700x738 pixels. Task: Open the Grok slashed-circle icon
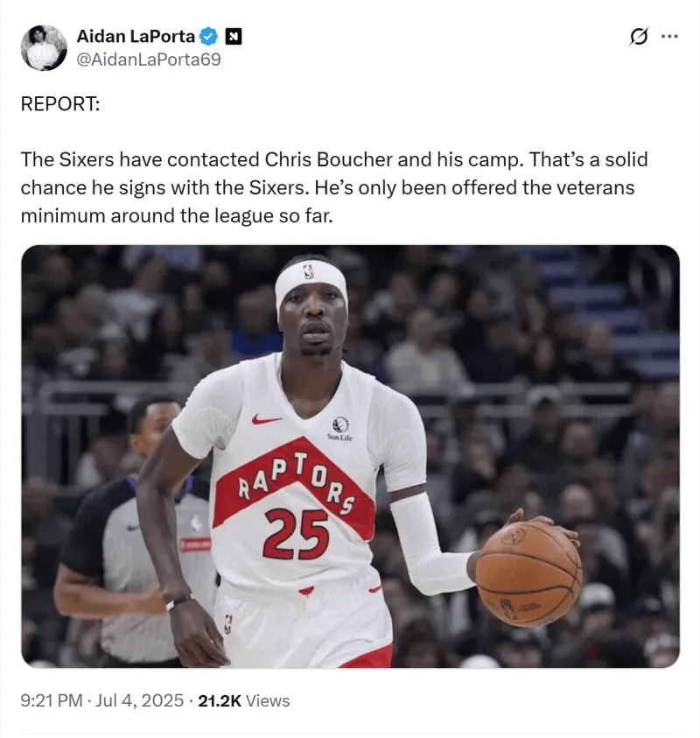point(639,36)
